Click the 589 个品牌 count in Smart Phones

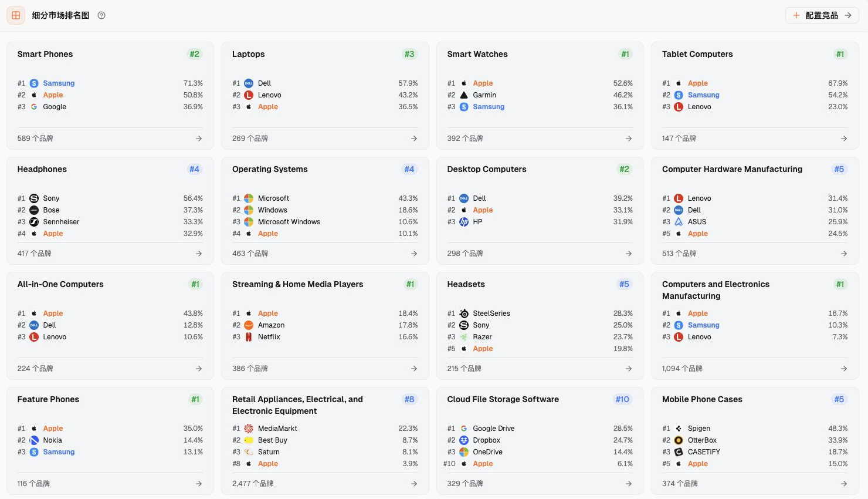click(35, 139)
